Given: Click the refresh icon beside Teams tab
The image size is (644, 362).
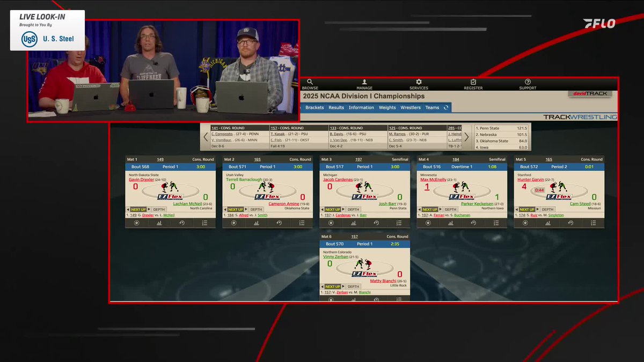Looking at the screenshot, I should pyautogui.click(x=445, y=108).
